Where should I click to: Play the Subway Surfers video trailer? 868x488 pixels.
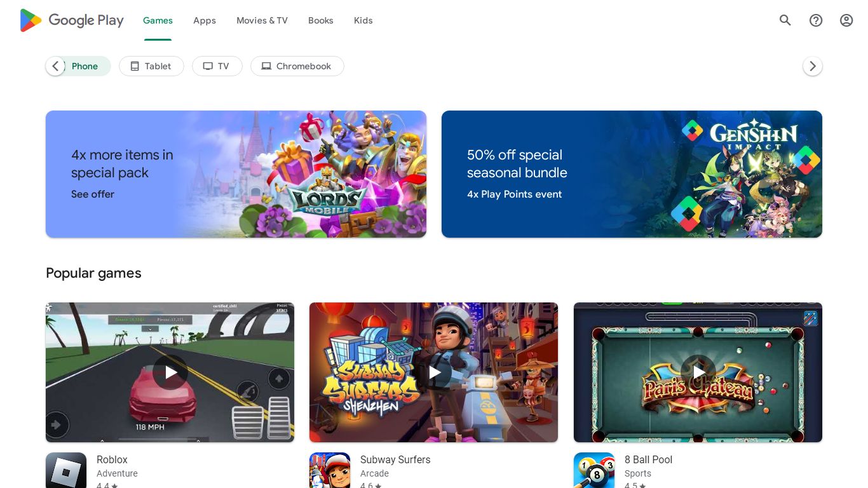(x=434, y=372)
